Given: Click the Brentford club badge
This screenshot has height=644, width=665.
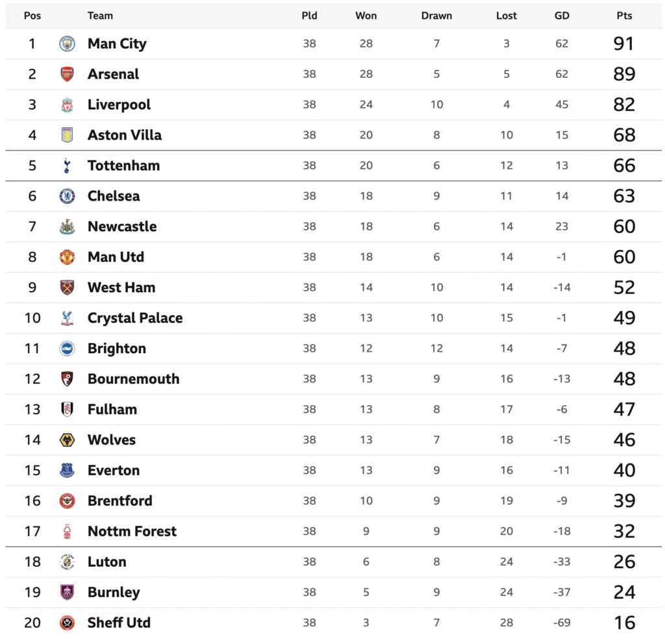Looking at the screenshot, I should pyautogui.click(x=67, y=501).
